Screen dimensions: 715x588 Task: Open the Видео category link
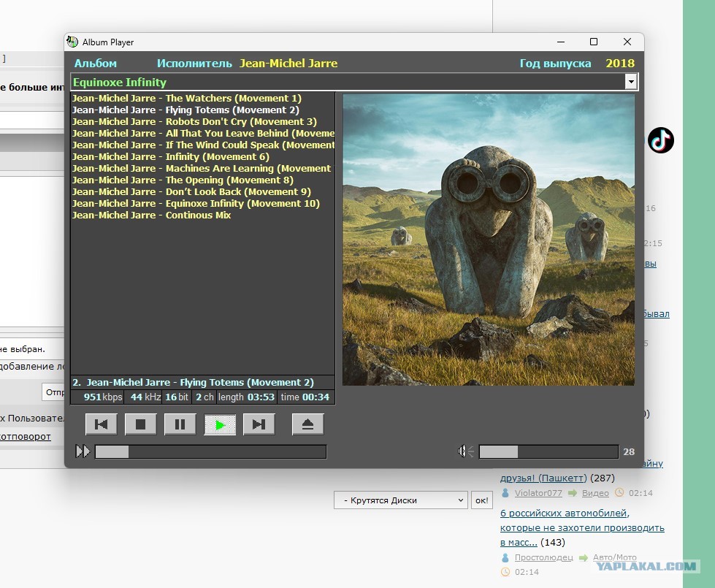coord(595,493)
